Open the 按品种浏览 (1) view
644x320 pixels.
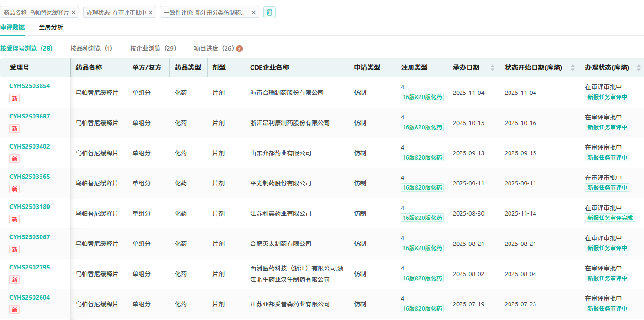91,48
